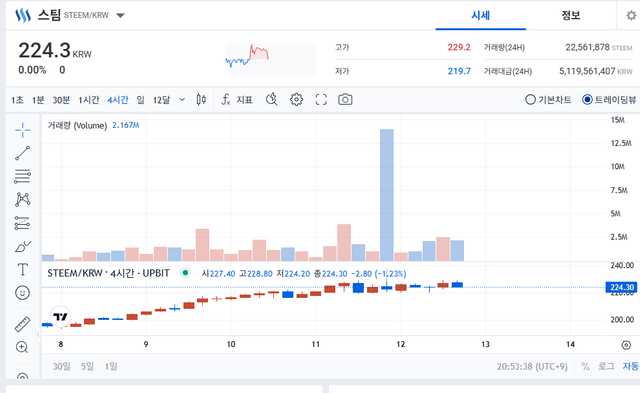This screenshot has width=640, height=393.
Task: Collapse the drawing toolbar side handle
Action: pos(38,335)
